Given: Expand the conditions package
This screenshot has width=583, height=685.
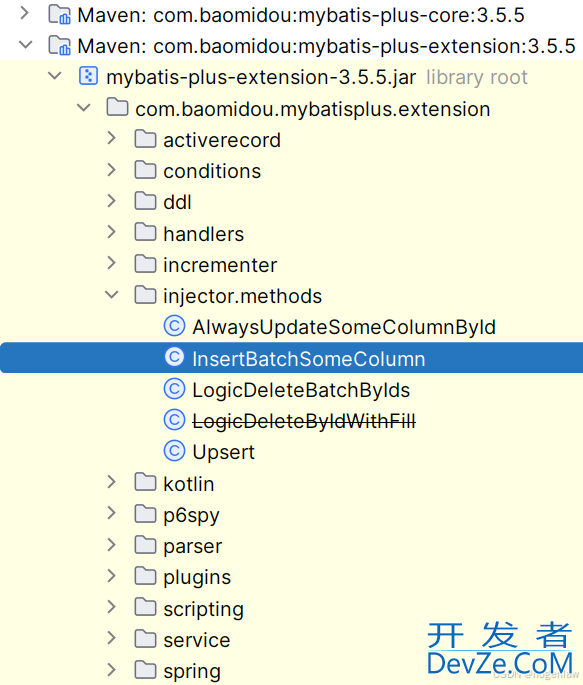Looking at the screenshot, I should 112,170.
